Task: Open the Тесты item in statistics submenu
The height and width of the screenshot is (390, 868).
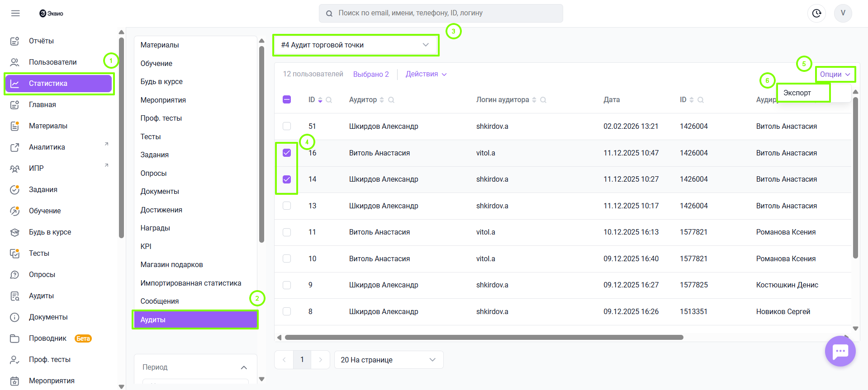Action: coord(151,136)
